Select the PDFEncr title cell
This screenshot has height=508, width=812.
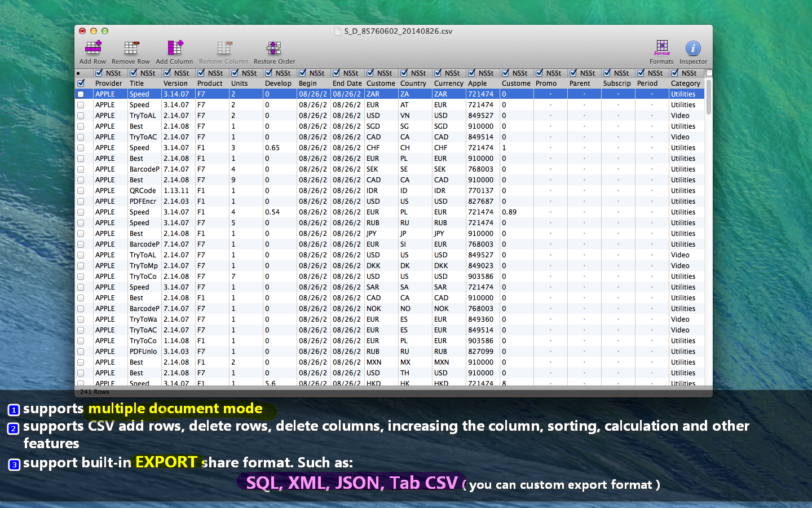click(x=143, y=202)
